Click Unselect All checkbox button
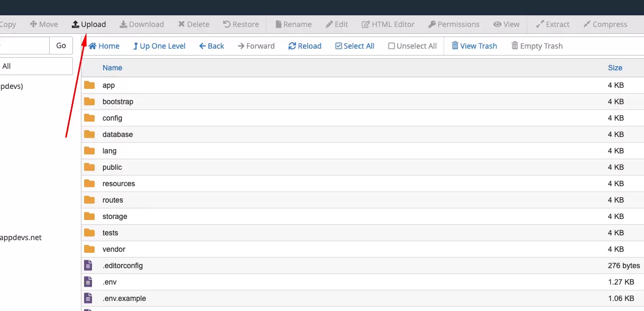The image size is (644, 311). point(412,46)
